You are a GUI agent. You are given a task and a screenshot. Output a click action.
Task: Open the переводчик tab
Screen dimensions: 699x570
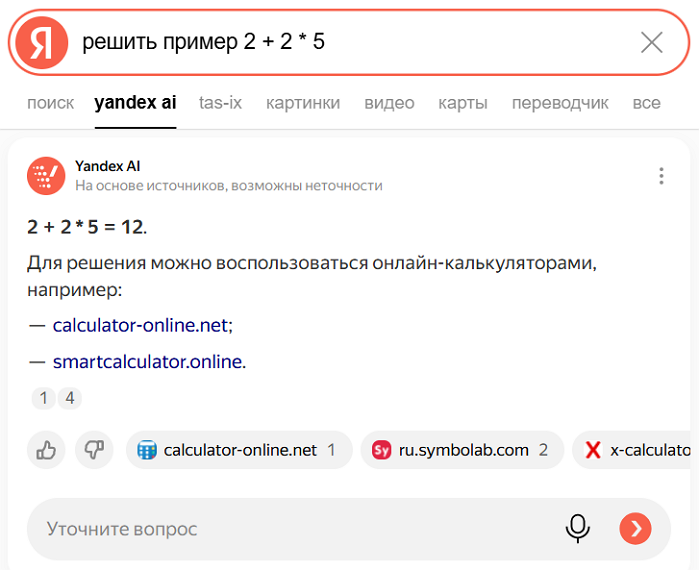(x=560, y=103)
